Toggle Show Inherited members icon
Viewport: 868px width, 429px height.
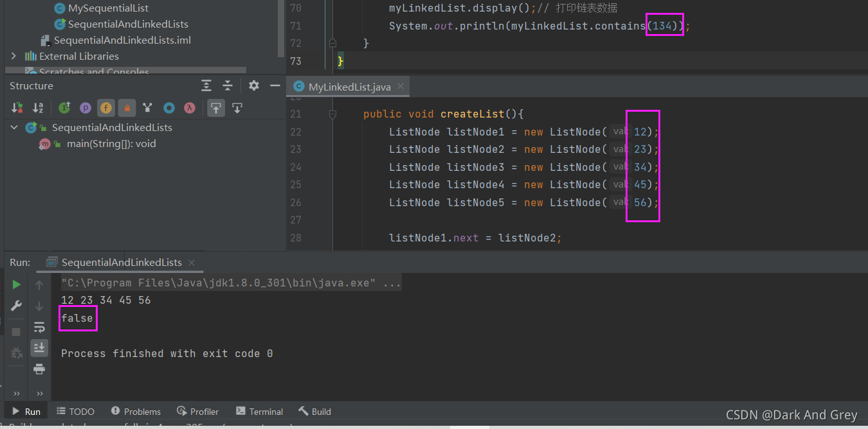point(64,108)
